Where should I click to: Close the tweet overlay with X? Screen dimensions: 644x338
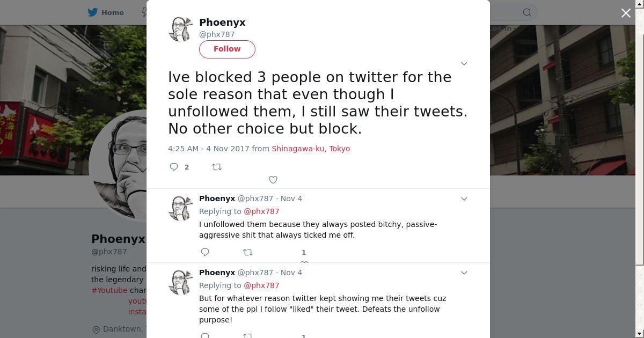[x=626, y=13]
